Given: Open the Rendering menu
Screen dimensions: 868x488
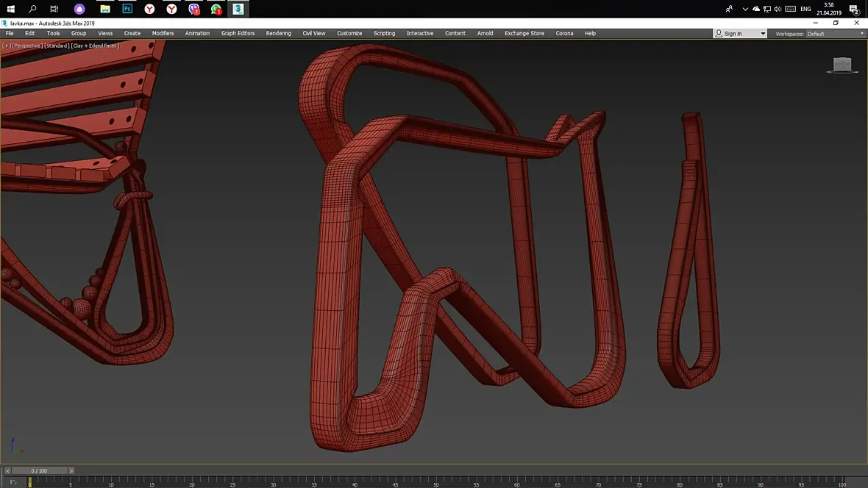Looking at the screenshot, I should 278,33.
